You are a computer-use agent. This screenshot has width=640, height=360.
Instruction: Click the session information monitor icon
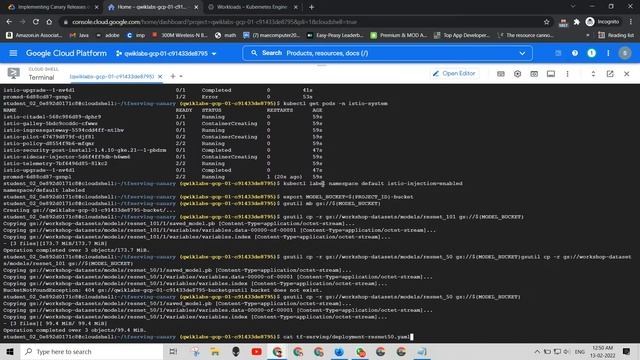(551, 74)
